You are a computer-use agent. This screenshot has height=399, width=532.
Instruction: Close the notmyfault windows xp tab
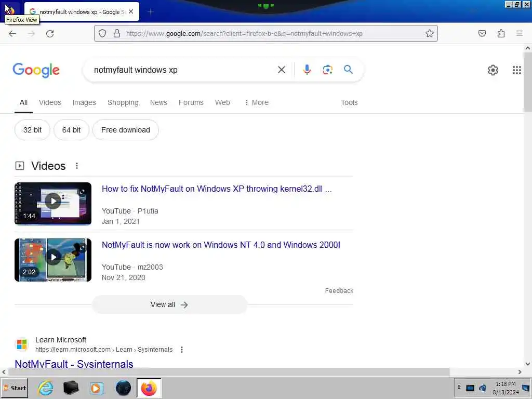(x=131, y=11)
